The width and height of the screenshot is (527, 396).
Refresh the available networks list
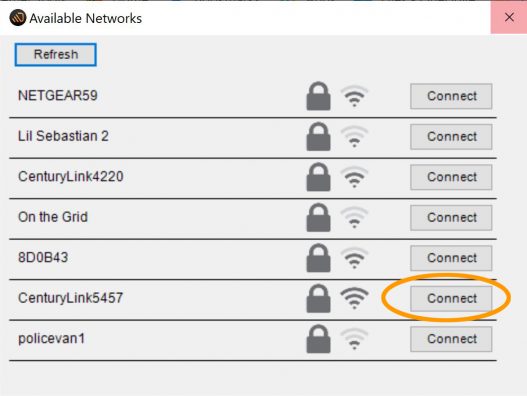coord(56,54)
